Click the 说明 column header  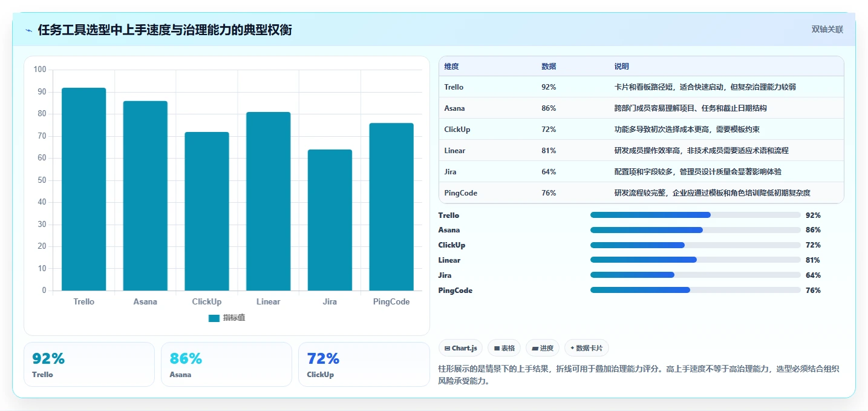622,67
